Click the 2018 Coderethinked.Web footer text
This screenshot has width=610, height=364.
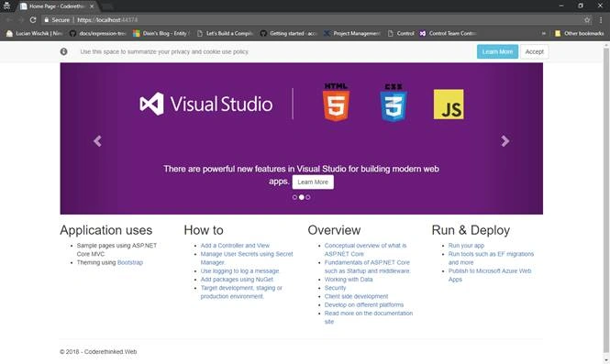tap(98, 351)
